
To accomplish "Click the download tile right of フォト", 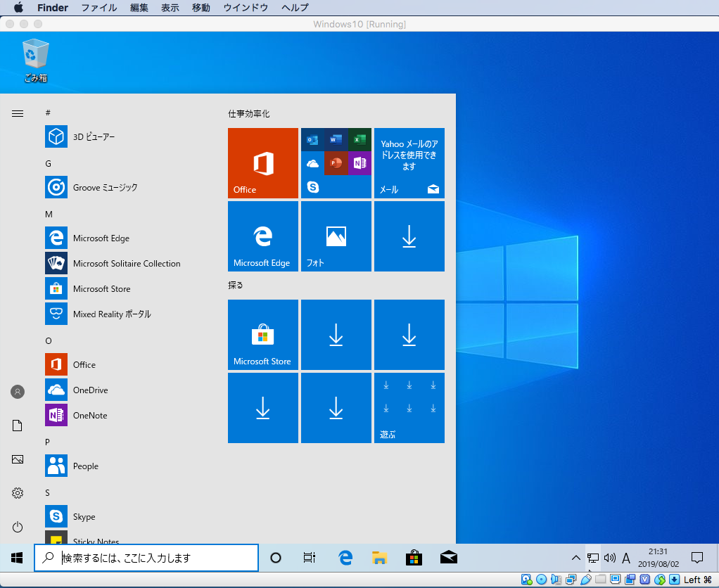I will 409,236.
